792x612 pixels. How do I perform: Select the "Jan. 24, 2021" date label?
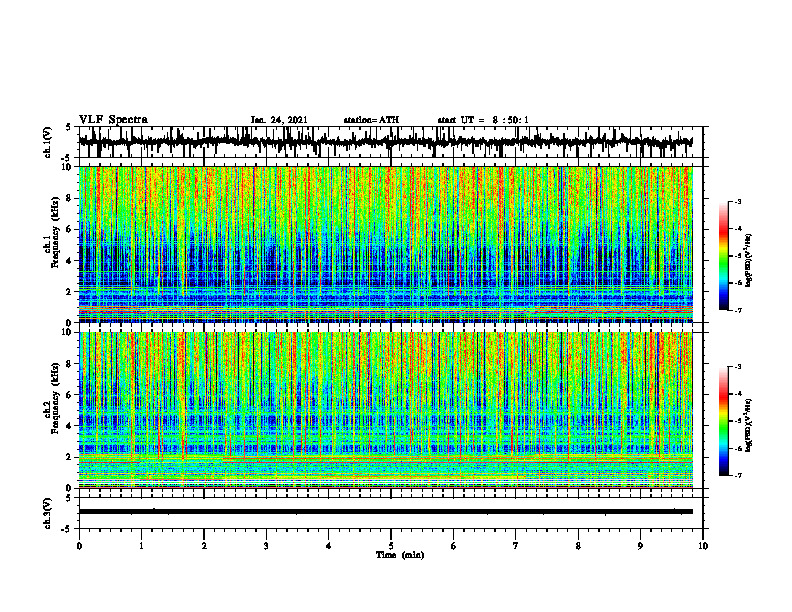pyautogui.click(x=279, y=120)
